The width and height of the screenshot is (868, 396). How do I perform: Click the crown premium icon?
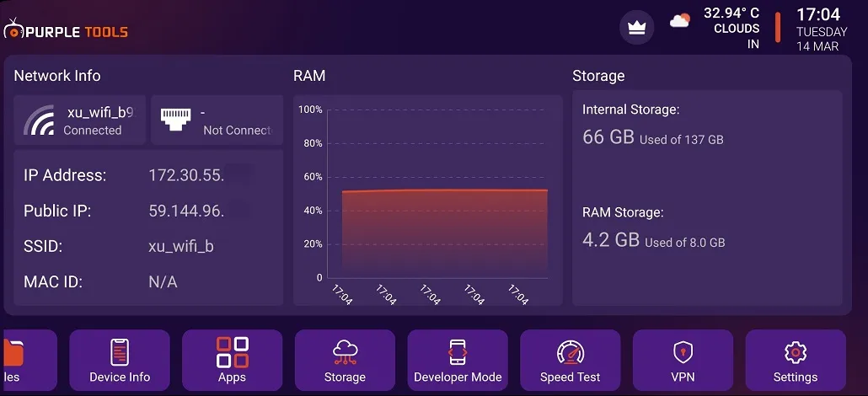(636, 28)
